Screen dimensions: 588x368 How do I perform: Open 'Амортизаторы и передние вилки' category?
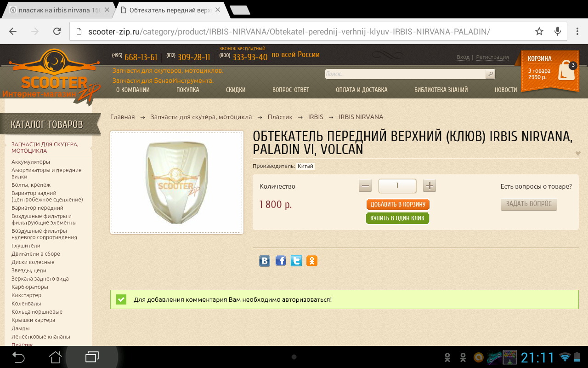pyautogui.click(x=46, y=173)
